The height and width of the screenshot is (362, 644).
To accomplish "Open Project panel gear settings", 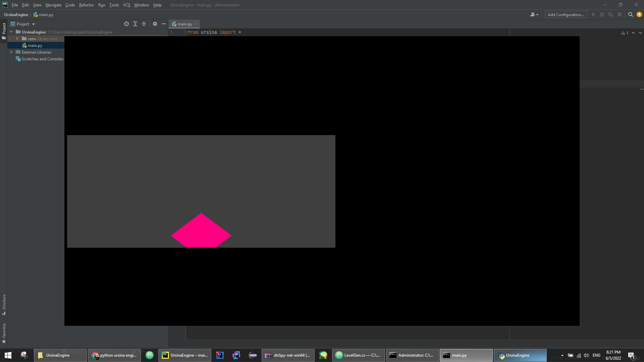I will 155,24.
